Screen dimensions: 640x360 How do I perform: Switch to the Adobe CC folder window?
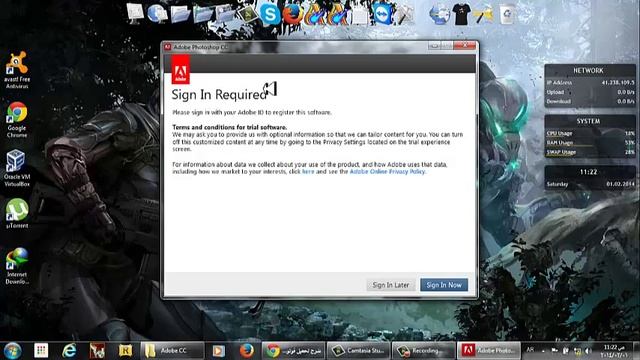point(172,351)
